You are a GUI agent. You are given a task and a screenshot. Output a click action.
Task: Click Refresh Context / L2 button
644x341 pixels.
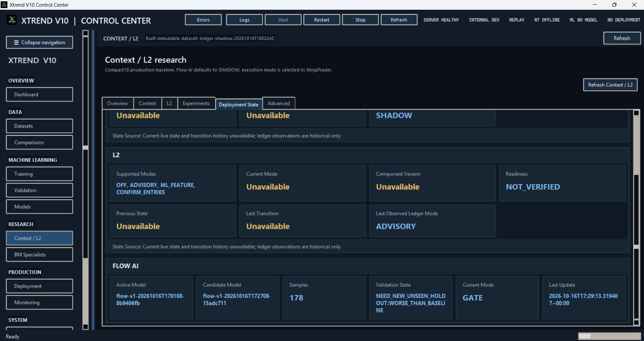(x=610, y=85)
